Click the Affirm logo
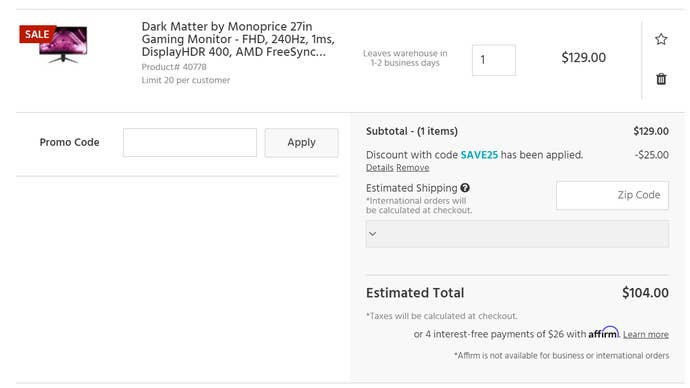This screenshot has width=690, height=388. [x=604, y=333]
